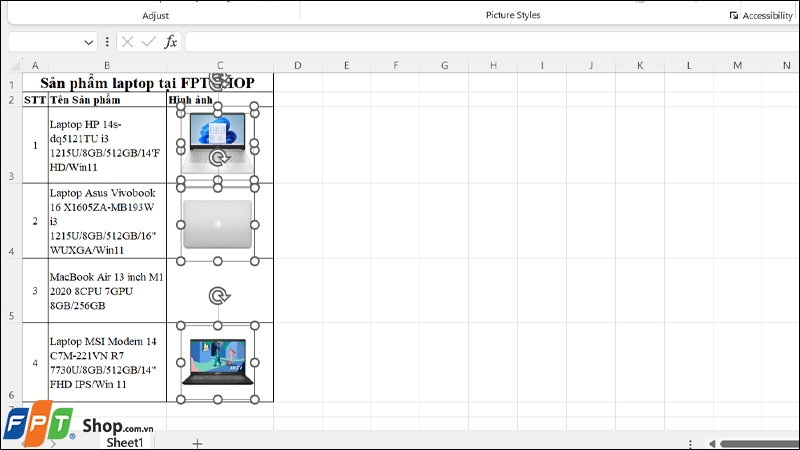
Task: Click the formula bar input field
Action: tap(492, 42)
